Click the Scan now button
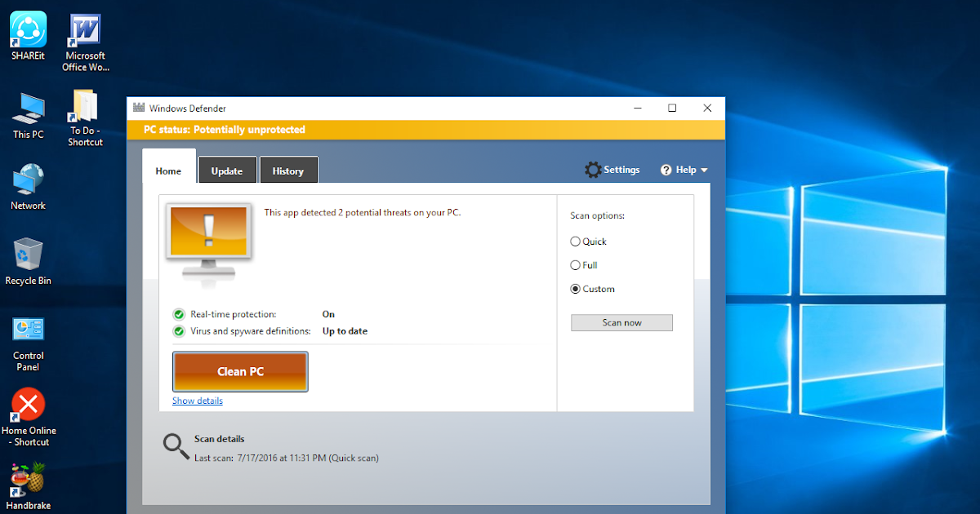Viewport: 980px width, 514px height. click(x=622, y=322)
